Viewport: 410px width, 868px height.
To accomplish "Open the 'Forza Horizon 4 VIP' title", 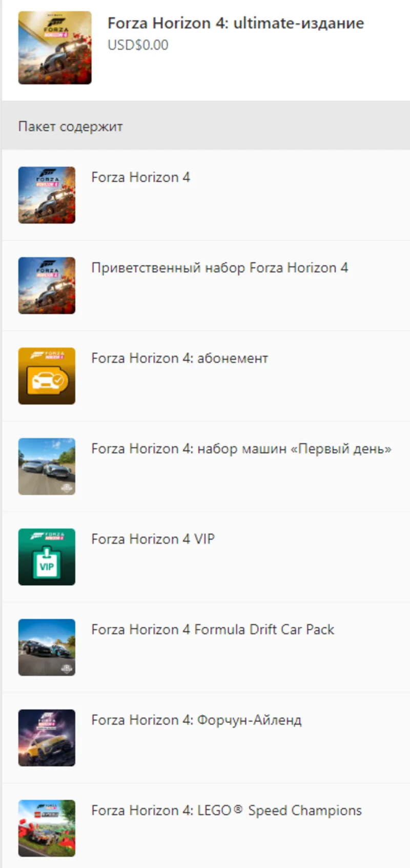I will coord(153,539).
